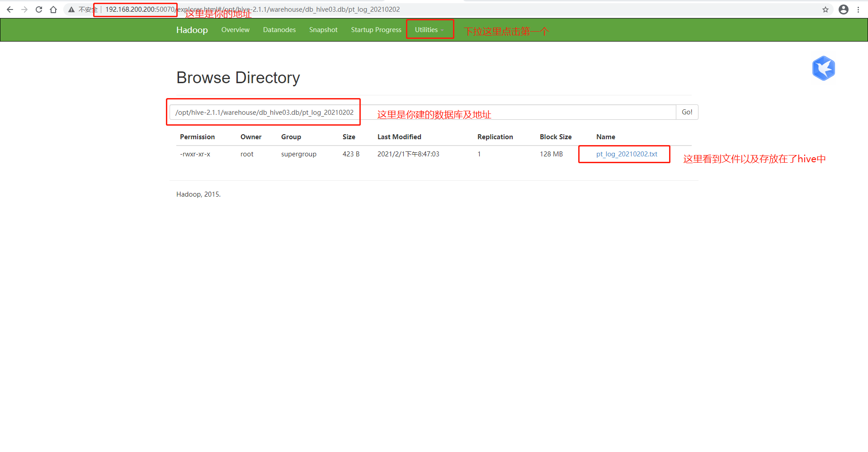Viewport: 868px width, 452px height.
Task: Select the 423 B size cell
Action: [x=351, y=154]
